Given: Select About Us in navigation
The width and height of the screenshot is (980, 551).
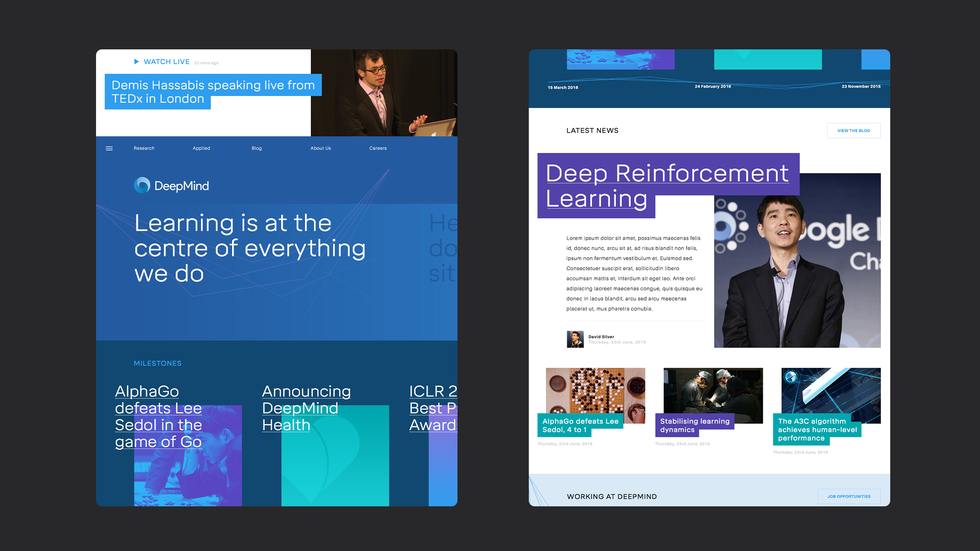Looking at the screenshot, I should [x=320, y=149].
